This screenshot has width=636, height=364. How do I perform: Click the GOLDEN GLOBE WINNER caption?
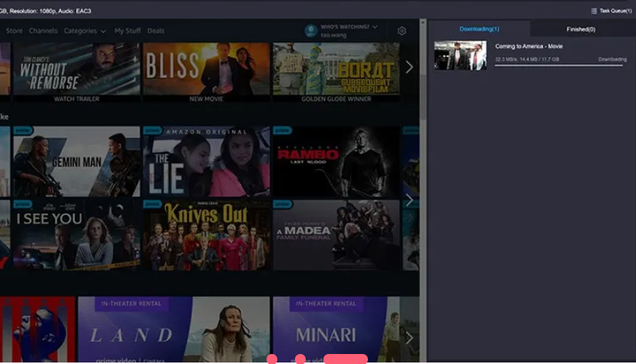point(336,99)
